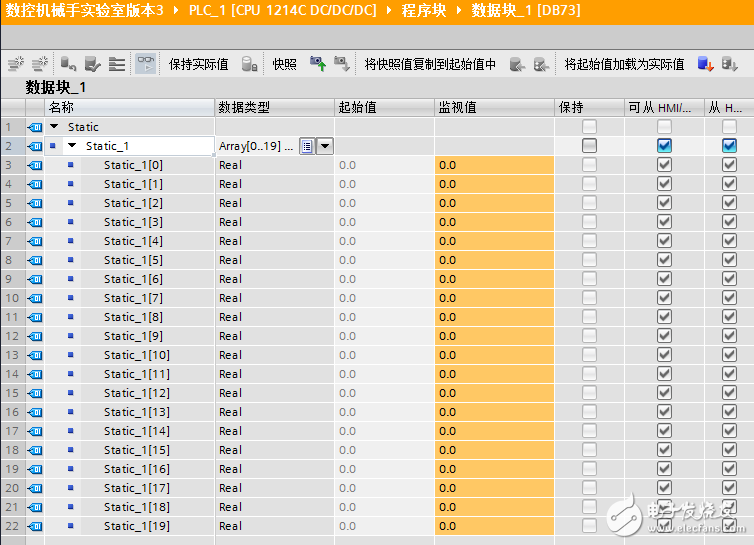
Task: Click the 名称 column header
Action: [129, 108]
